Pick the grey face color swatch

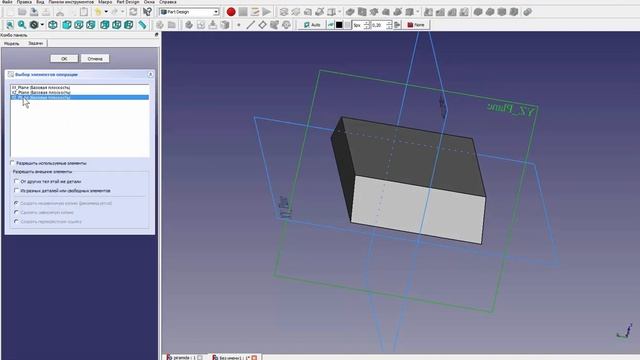point(347,25)
